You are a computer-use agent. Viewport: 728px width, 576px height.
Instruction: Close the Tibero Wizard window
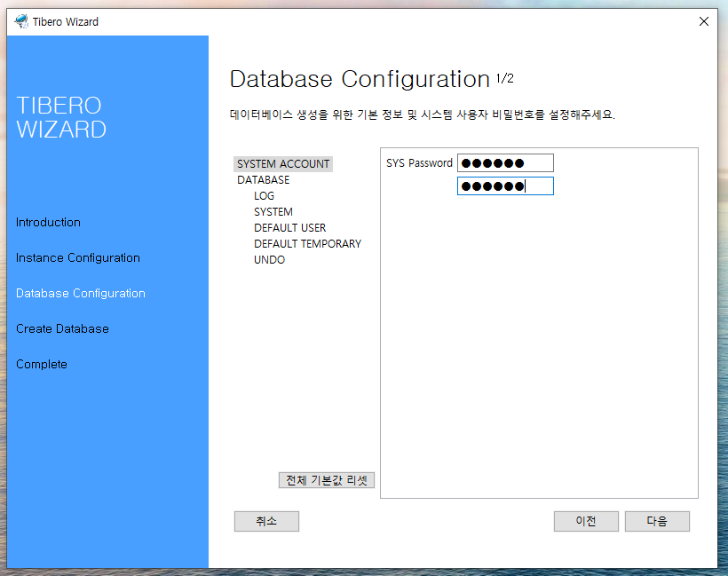pos(703,21)
